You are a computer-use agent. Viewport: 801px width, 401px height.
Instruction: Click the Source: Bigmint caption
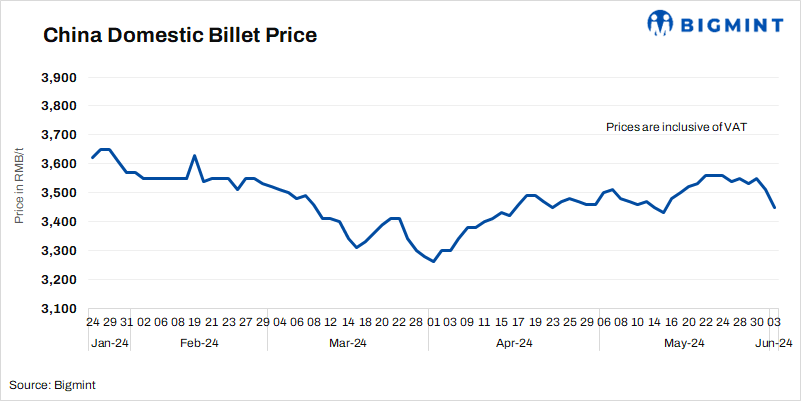(53, 384)
